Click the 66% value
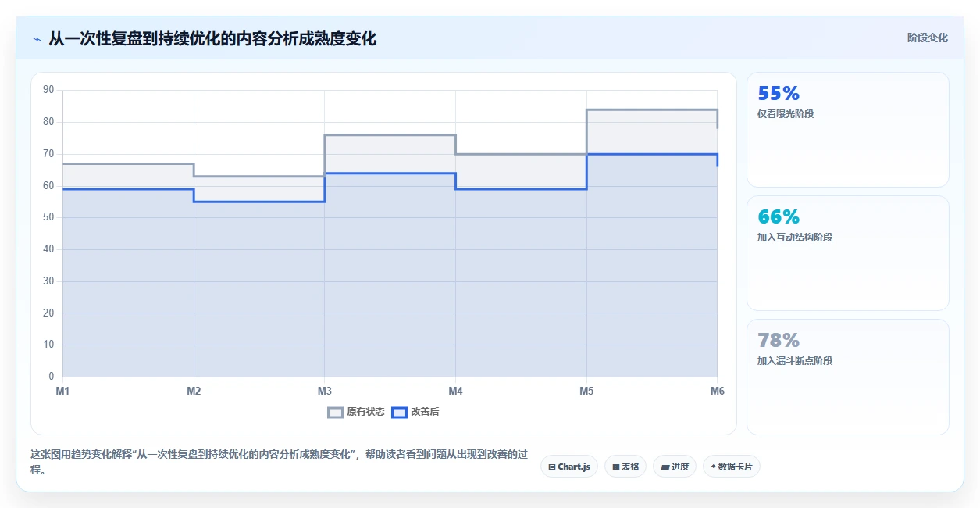The image size is (980, 508). coord(779,217)
